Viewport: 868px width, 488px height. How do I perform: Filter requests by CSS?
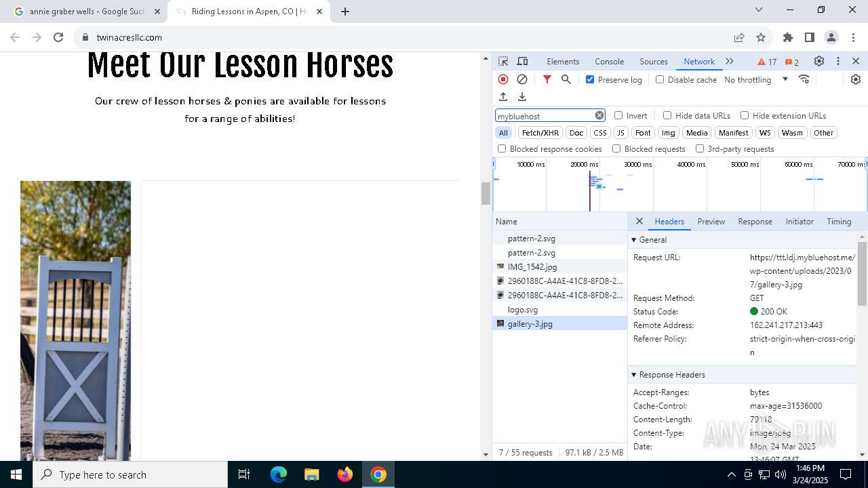600,133
